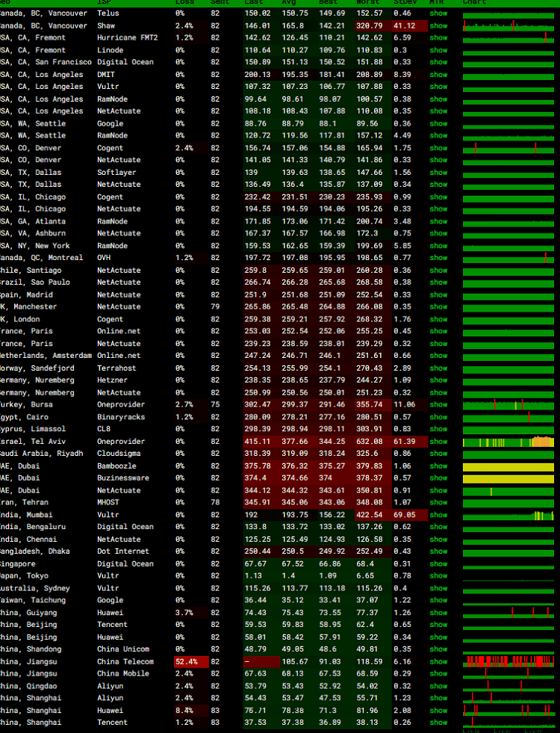This screenshot has width=560, height=733.
Task: Open the Israel Tel Aviv latency chart
Action: [508, 442]
